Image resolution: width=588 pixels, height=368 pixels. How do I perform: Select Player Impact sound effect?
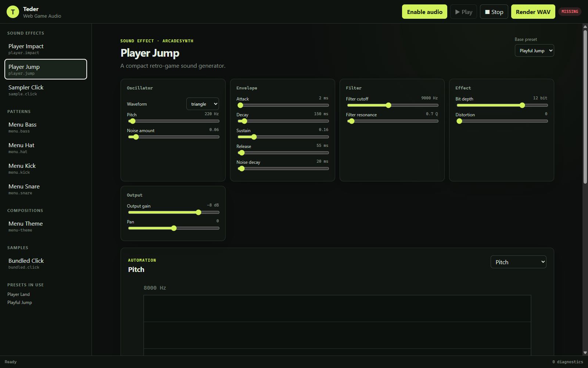pos(46,49)
